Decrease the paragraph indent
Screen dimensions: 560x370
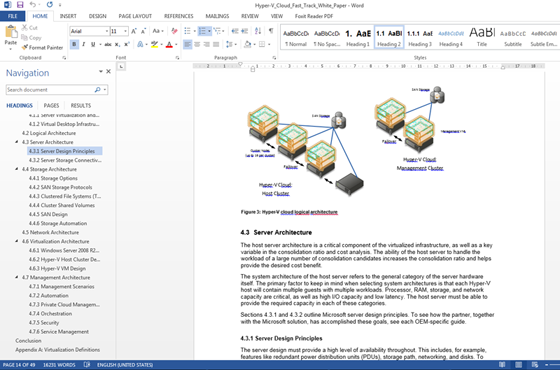(x=235, y=31)
